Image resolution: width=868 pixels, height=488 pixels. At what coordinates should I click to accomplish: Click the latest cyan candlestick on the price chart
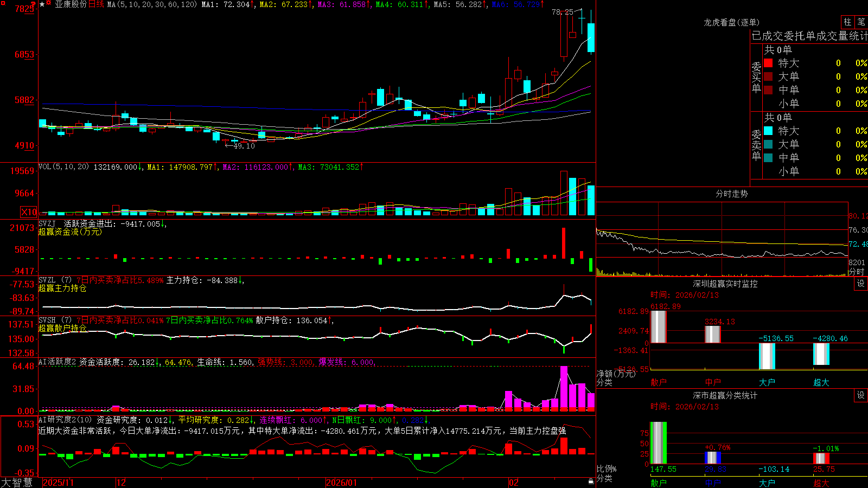[591, 37]
